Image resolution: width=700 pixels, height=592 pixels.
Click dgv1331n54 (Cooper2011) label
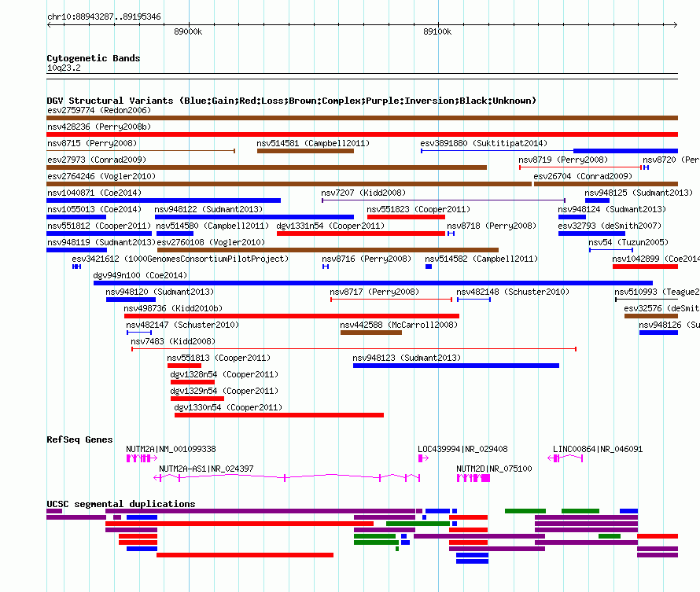pos(330,226)
